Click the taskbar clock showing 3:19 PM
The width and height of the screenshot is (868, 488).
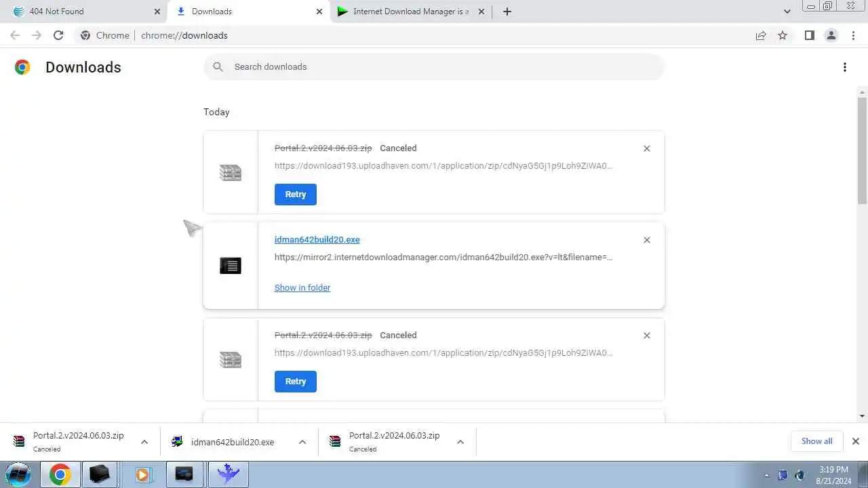point(833,475)
